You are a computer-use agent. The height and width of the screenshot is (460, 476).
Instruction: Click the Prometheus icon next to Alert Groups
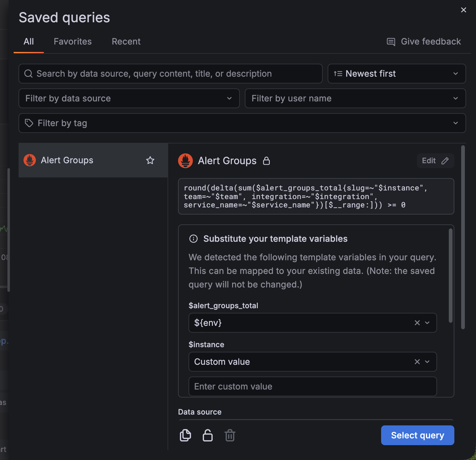tap(29, 160)
